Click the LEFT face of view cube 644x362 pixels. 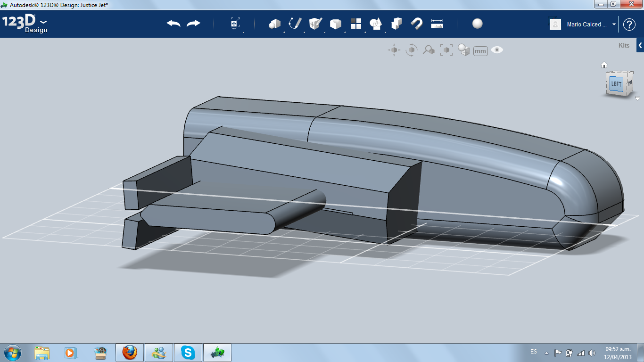(x=616, y=84)
